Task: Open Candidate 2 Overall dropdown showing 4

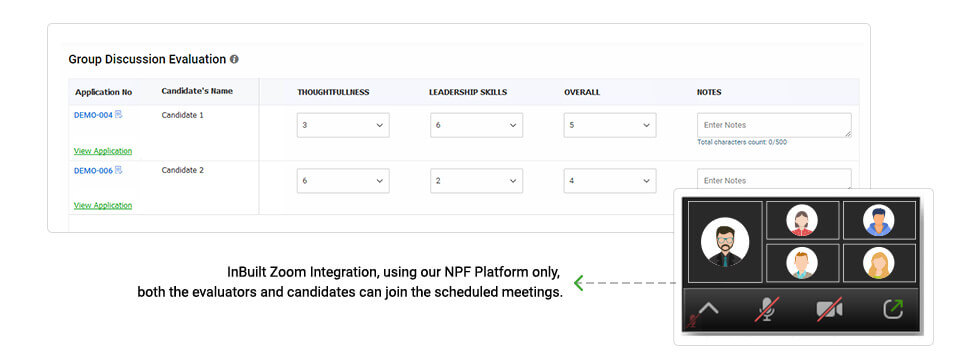Action: (609, 181)
